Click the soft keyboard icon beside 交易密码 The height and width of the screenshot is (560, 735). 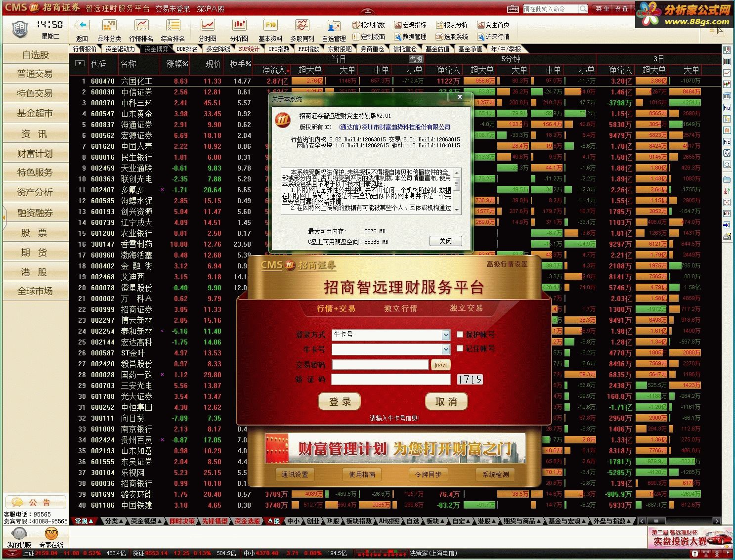440,365
